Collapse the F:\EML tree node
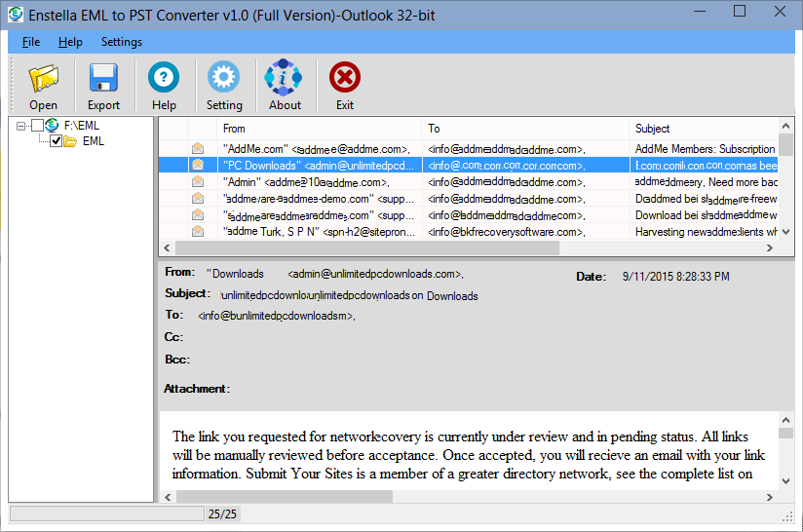 (21, 126)
